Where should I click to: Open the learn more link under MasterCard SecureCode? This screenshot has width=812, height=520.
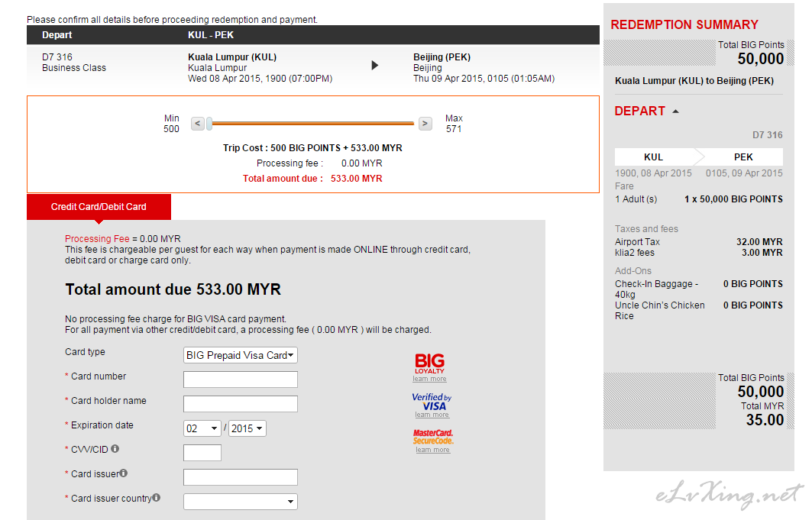pyautogui.click(x=433, y=450)
